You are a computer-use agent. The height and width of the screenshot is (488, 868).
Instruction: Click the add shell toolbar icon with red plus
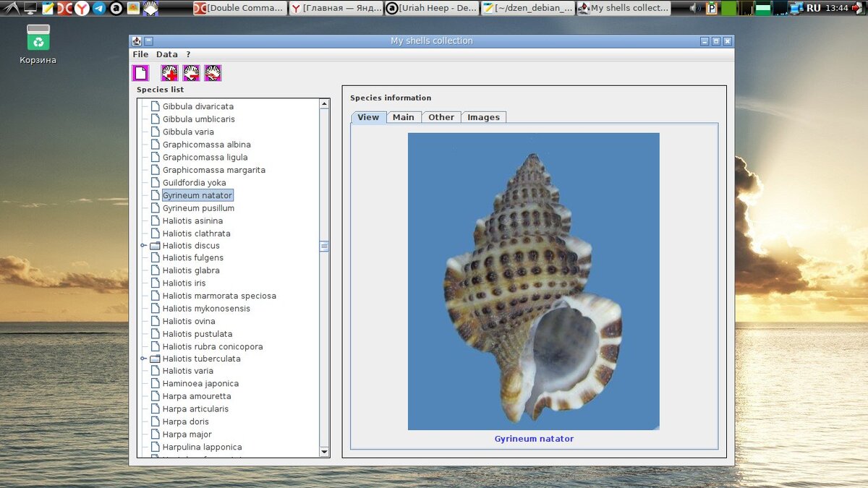pos(169,73)
